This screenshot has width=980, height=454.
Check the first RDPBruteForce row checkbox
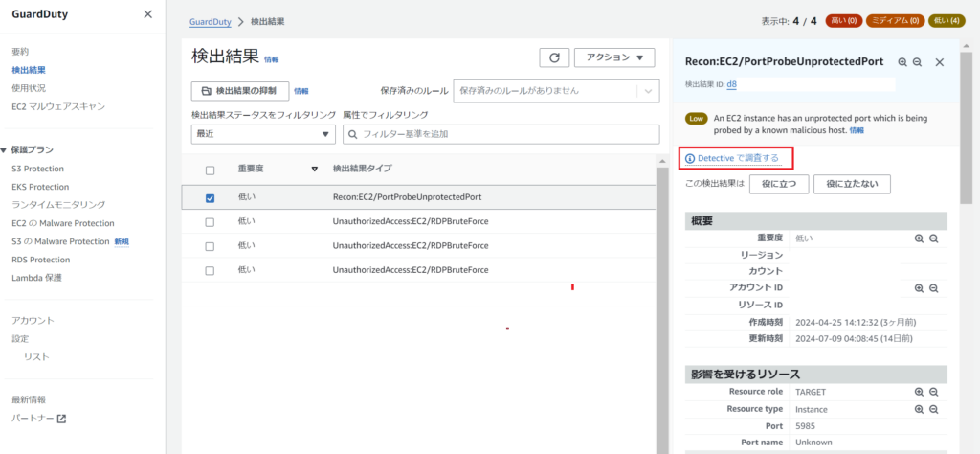tap(210, 222)
